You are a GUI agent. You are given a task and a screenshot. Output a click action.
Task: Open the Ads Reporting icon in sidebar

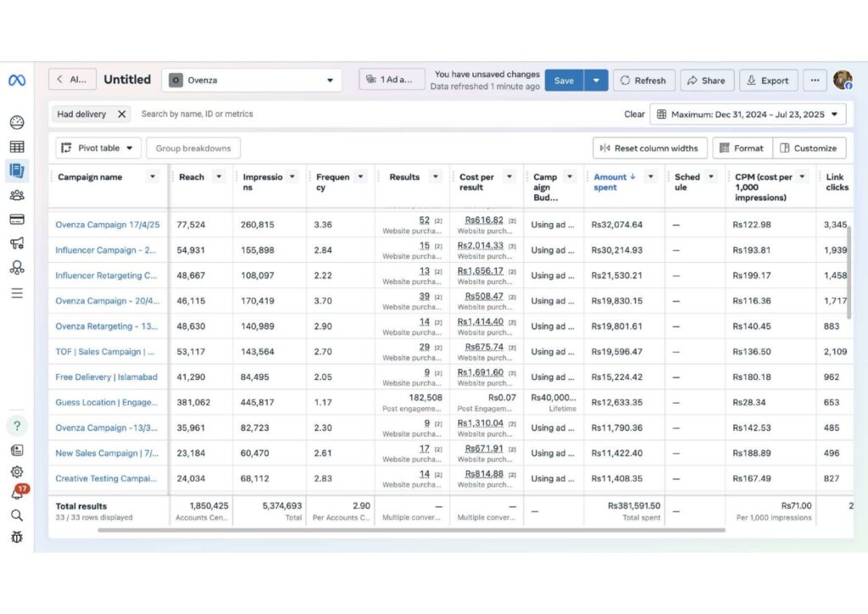click(x=17, y=170)
